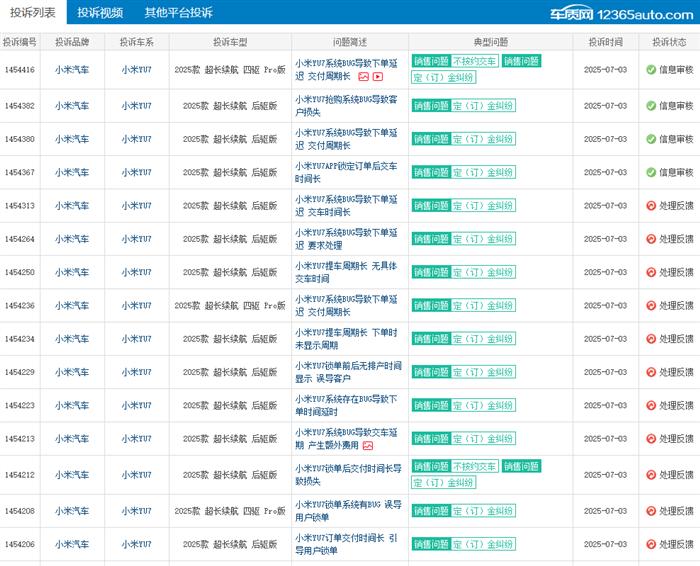Click 信息审核 status text in row 1454367
This screenshot has height=566, width=700.
coord(676,172)
